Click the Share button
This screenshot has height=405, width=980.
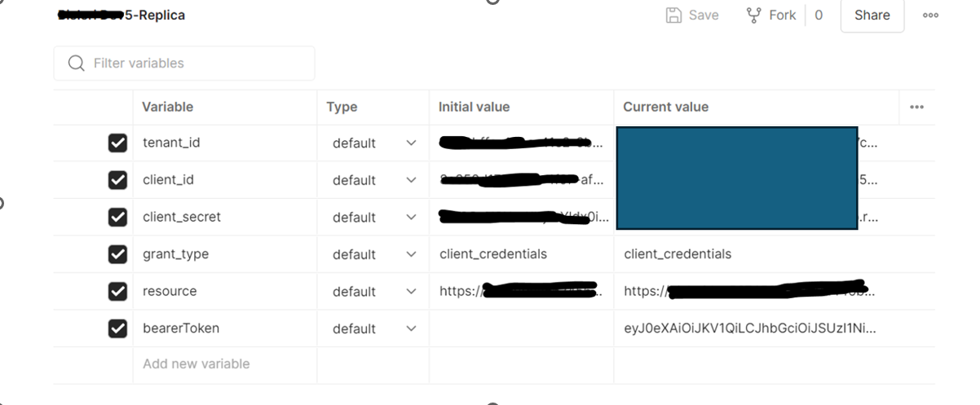[872, 15]
